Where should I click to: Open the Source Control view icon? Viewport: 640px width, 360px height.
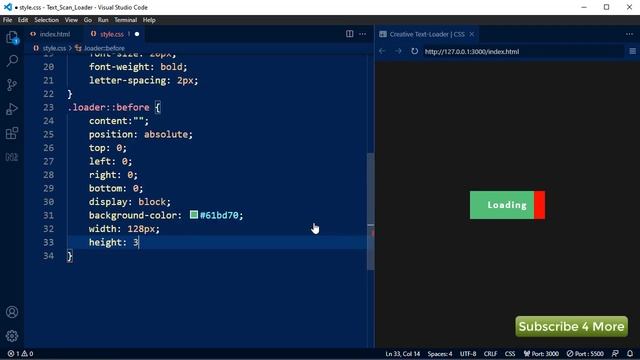tap(12, 85)
